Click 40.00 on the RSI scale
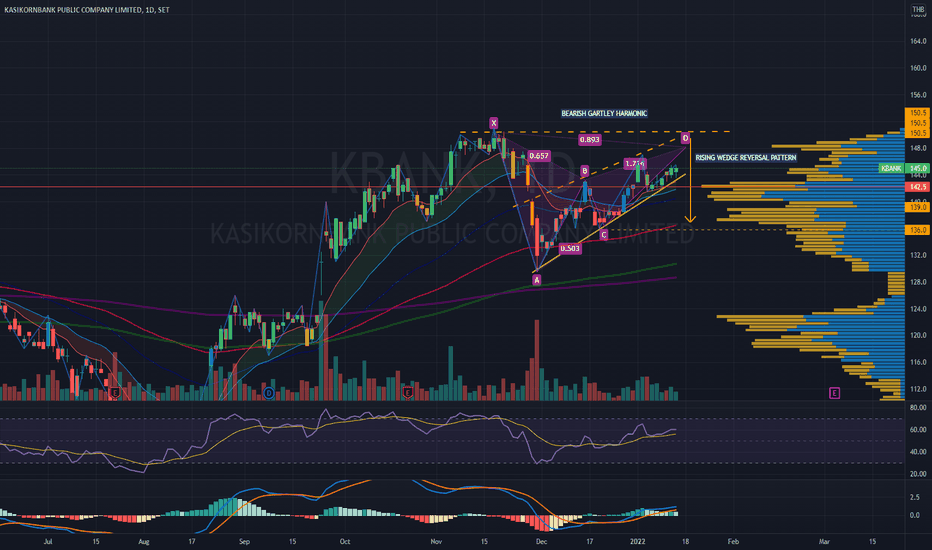932x550 pixels. (x=918, y=452)
